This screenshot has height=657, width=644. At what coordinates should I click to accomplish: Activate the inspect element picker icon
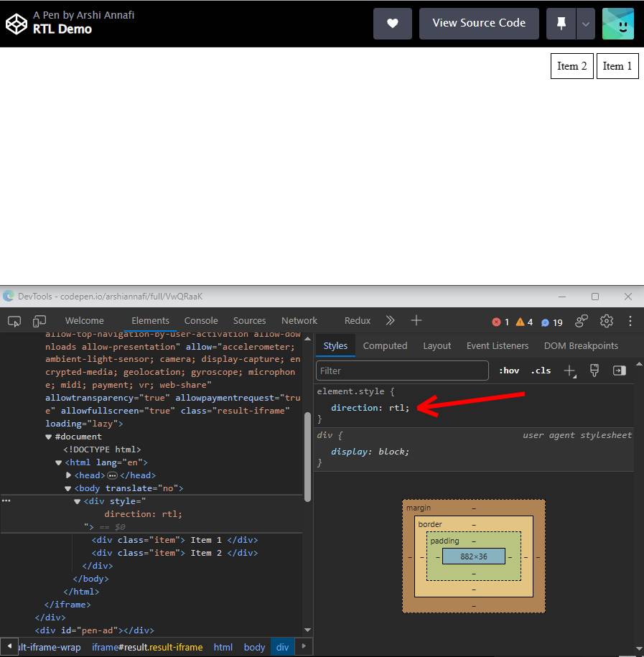pyautogui.click(x=14, y=321)
